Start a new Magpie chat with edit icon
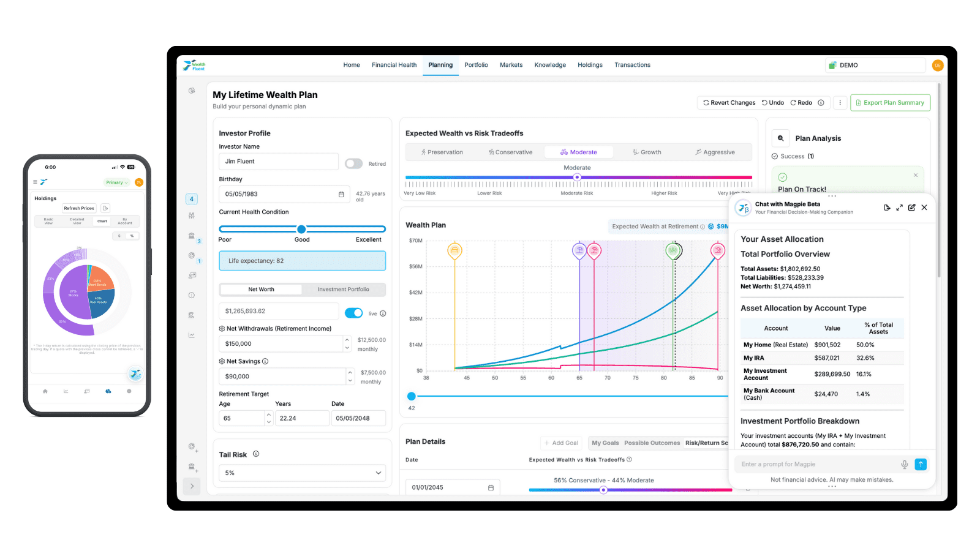 (911, 208)
